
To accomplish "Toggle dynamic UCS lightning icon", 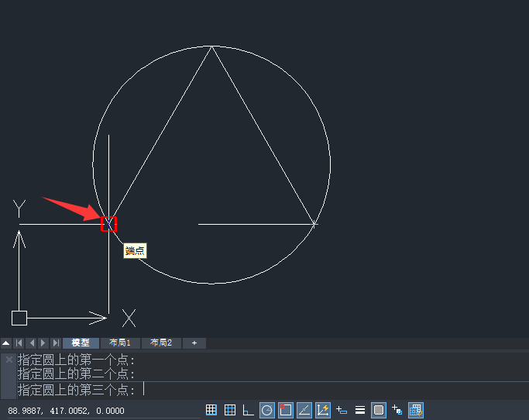I will click(323, 410).
